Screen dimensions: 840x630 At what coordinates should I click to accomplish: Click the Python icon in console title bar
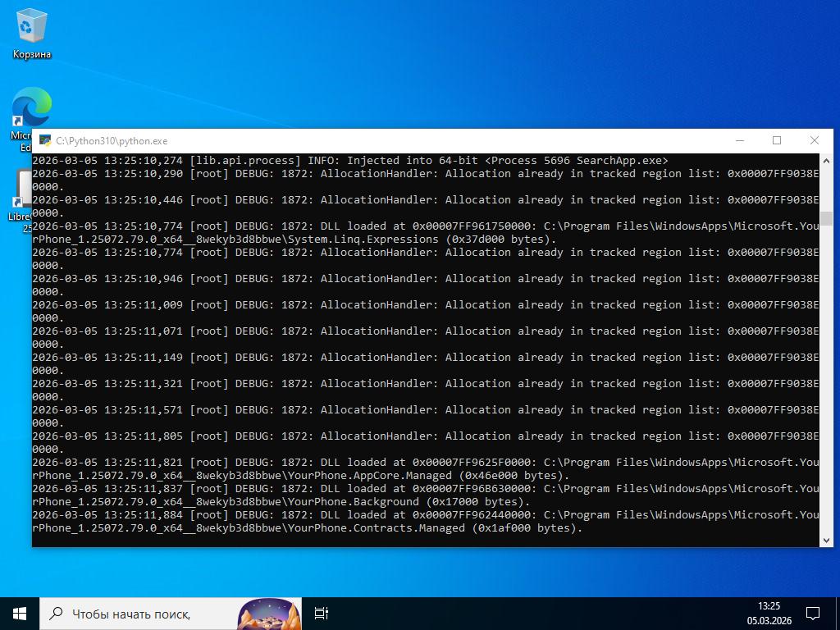coord(45,140)
